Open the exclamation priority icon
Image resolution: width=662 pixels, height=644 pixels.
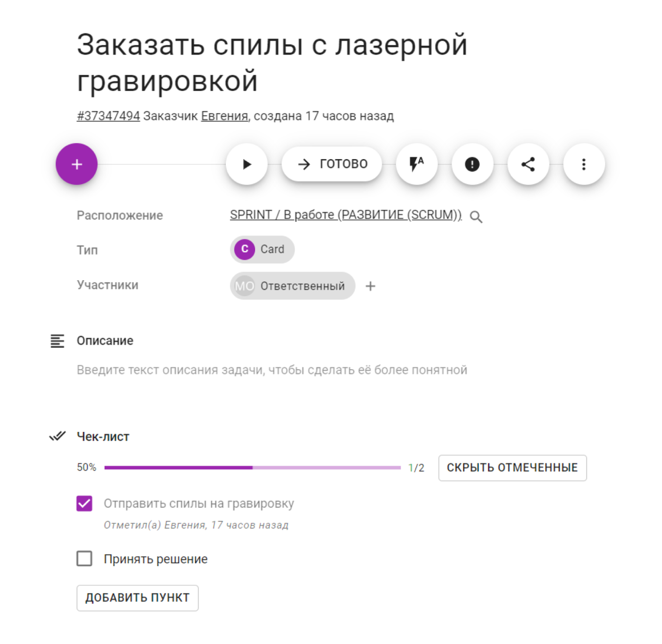(x=473, y=164)
